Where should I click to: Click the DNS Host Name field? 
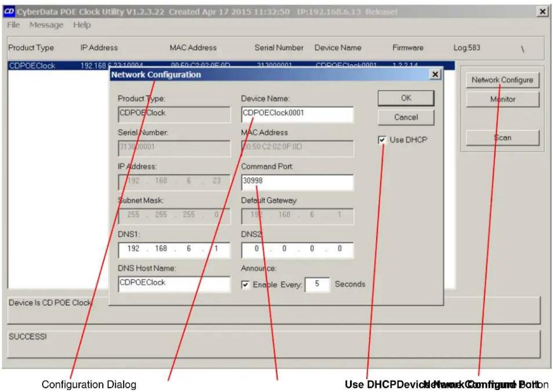174,284
